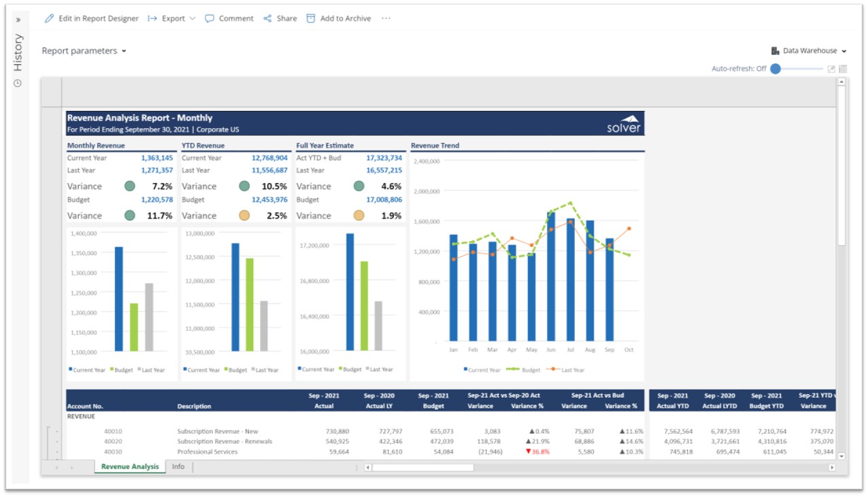The height and width of the screenshot is (497, 868).
Task: Click the Share icon in toolbar
Action: click(x=267, y=18)
